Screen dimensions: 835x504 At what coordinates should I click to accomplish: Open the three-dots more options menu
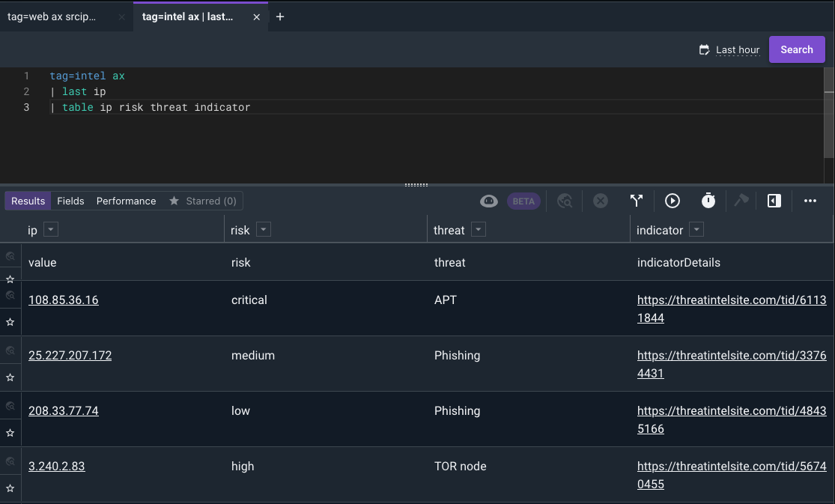coord(810,201)
